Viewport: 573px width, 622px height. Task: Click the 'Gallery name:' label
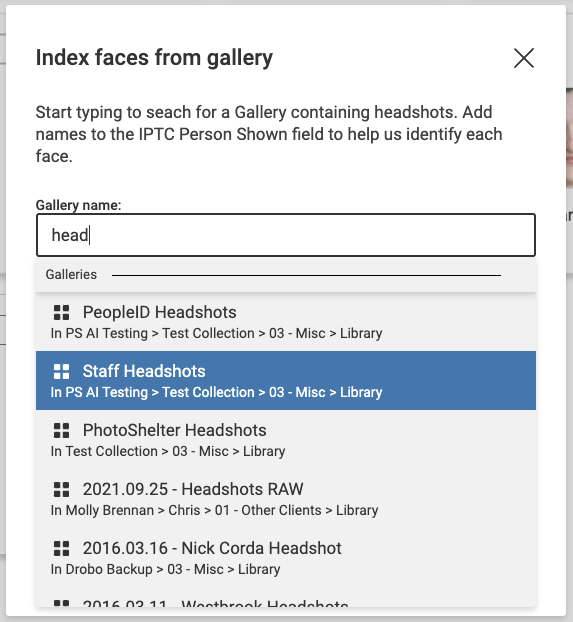click(x=79, y=205)
